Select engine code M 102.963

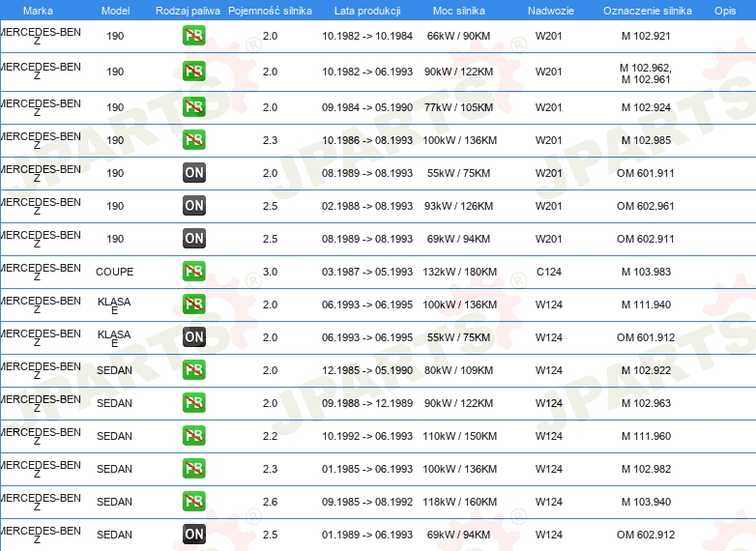point(646,403)
